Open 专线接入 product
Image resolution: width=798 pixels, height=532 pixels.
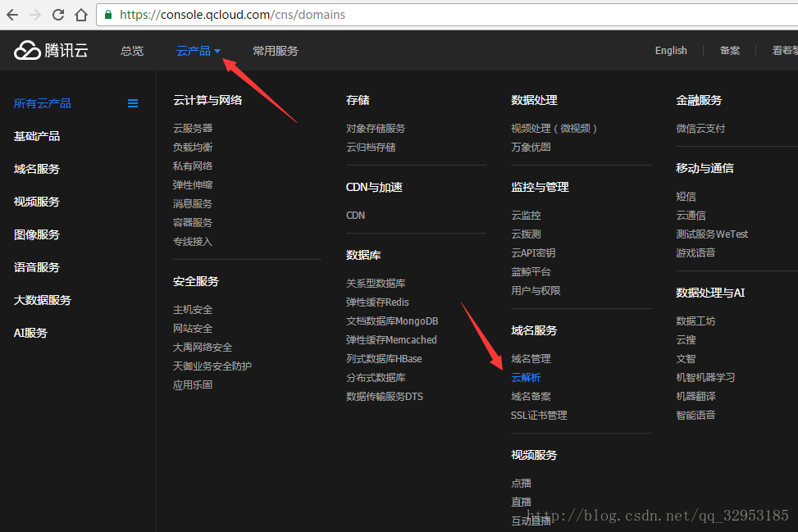click(193, 241)
